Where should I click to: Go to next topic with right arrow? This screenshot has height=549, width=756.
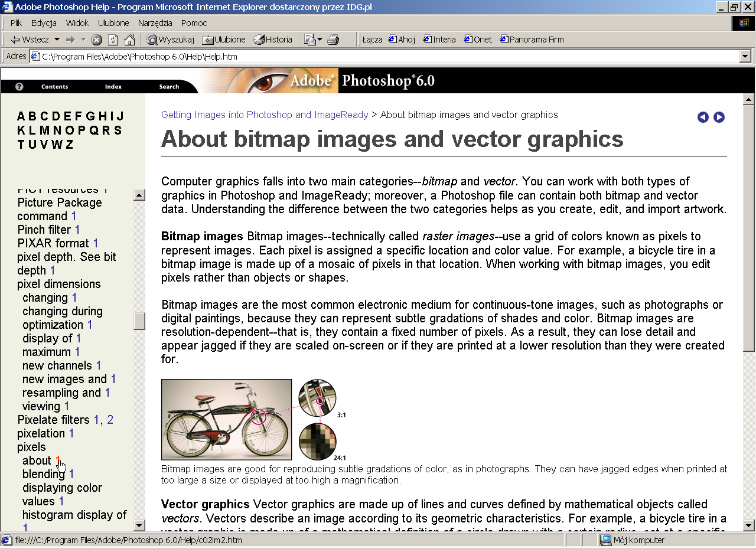719,117
